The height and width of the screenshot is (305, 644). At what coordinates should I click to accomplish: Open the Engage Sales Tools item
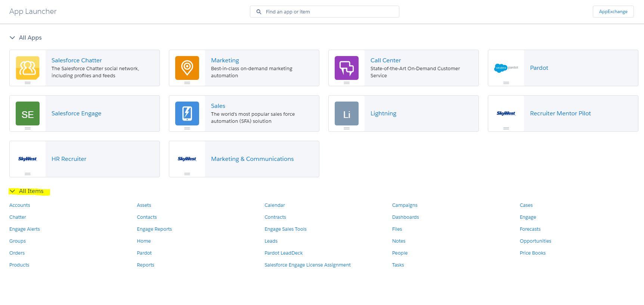285,229
